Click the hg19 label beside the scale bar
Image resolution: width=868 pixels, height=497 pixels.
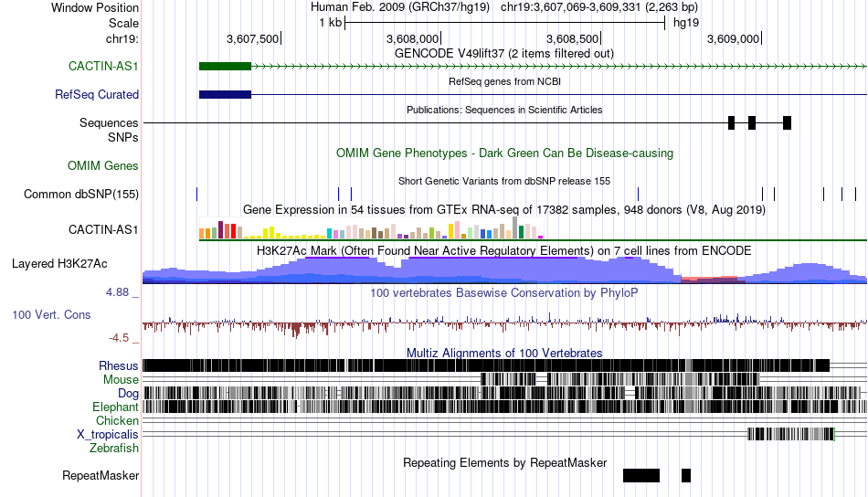click(686, 23)
